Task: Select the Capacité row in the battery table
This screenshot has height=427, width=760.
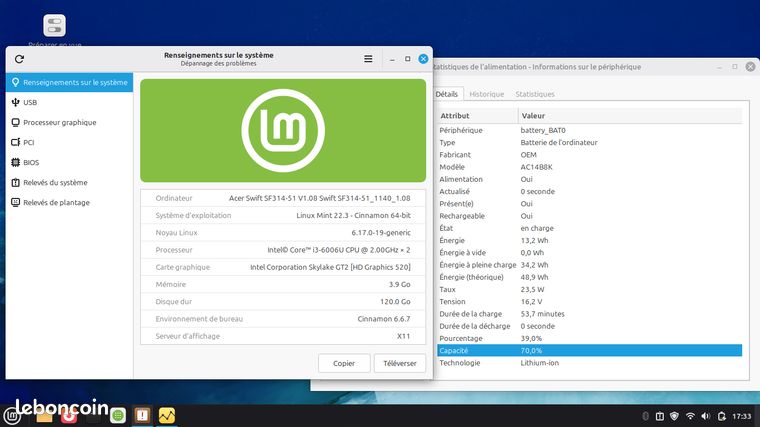Action: click(589, 350)
